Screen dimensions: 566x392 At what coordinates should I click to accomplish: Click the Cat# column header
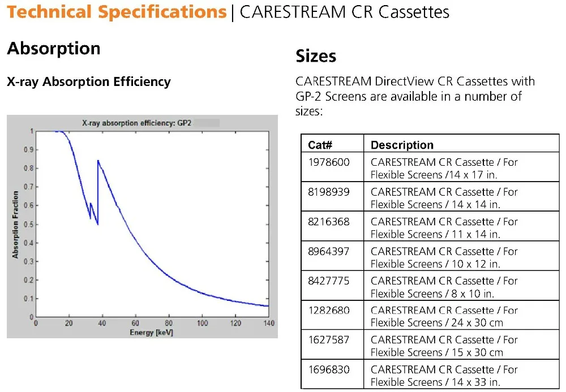pyautogui.click(x=320, y=145)
